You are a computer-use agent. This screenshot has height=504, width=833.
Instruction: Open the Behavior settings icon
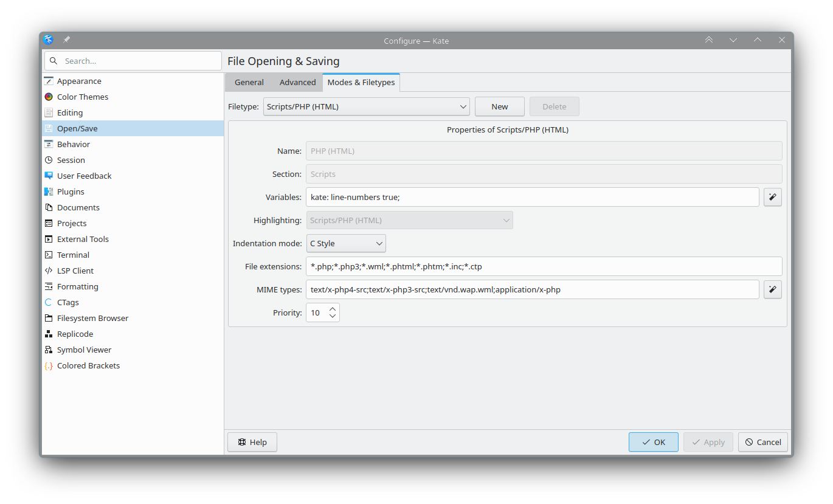pyautogui.click(x=49, y=144)
